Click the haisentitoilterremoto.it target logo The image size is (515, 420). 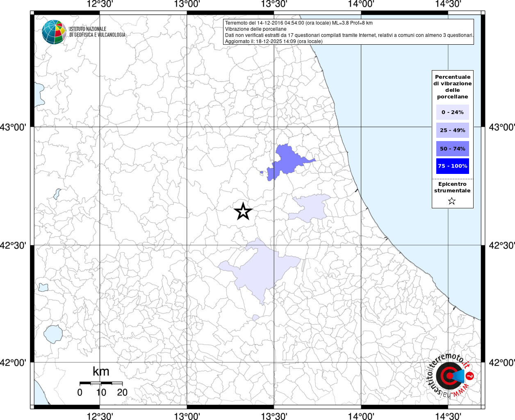click(449, 376)
